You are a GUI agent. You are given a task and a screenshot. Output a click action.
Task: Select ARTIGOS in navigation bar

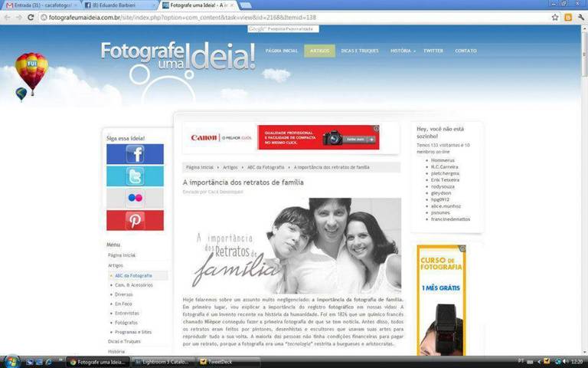319,51
